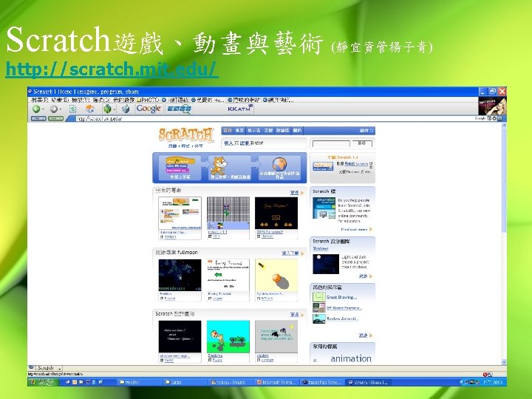The height and width of the screenshot is (399, 532).
Task: Open the black text design studio project thumbnail
Action: [180, 337]
